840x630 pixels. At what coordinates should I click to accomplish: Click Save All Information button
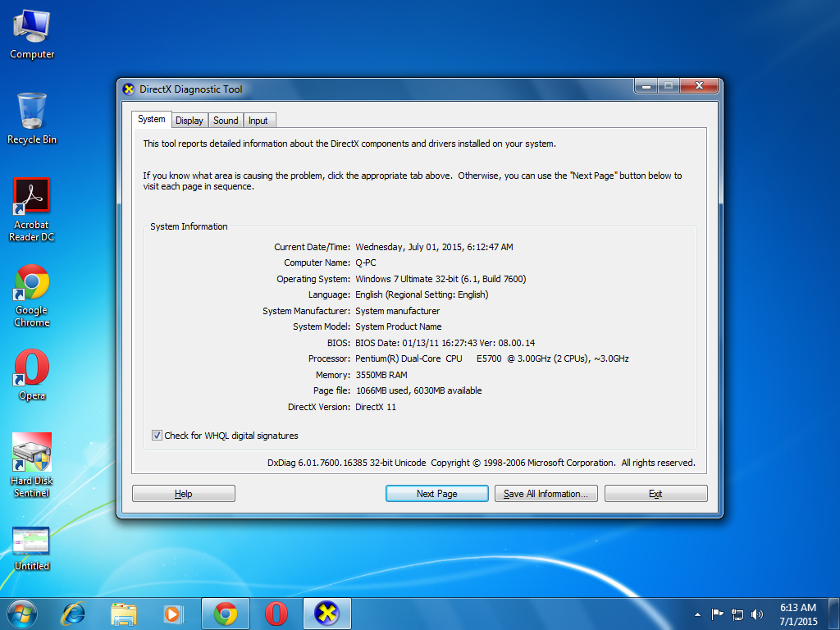(x=546, y=493)
